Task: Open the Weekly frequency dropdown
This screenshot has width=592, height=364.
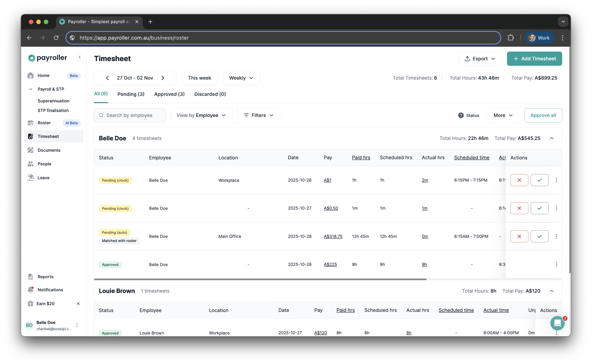Action: coord(241,78)
